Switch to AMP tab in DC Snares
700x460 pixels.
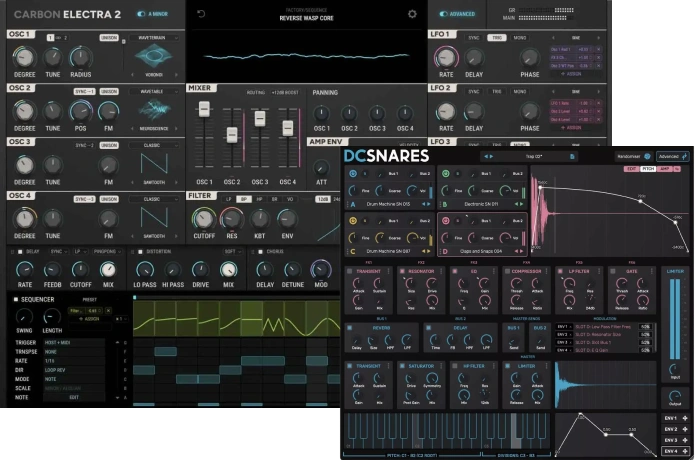664,169
